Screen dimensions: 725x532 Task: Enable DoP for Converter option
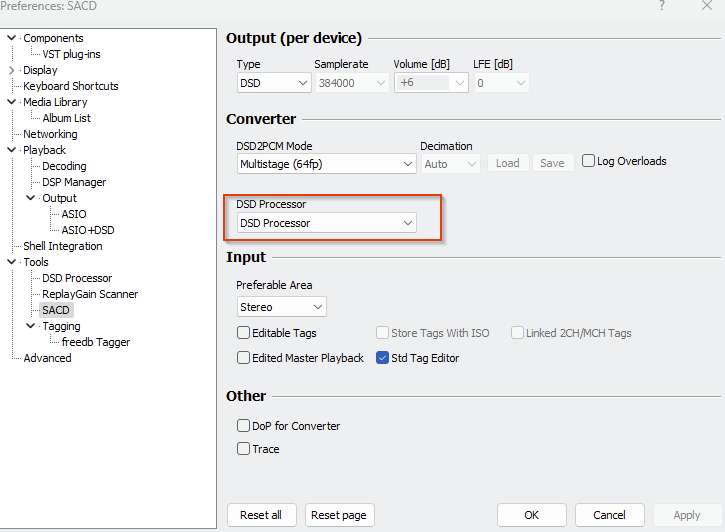coord(244,426)
